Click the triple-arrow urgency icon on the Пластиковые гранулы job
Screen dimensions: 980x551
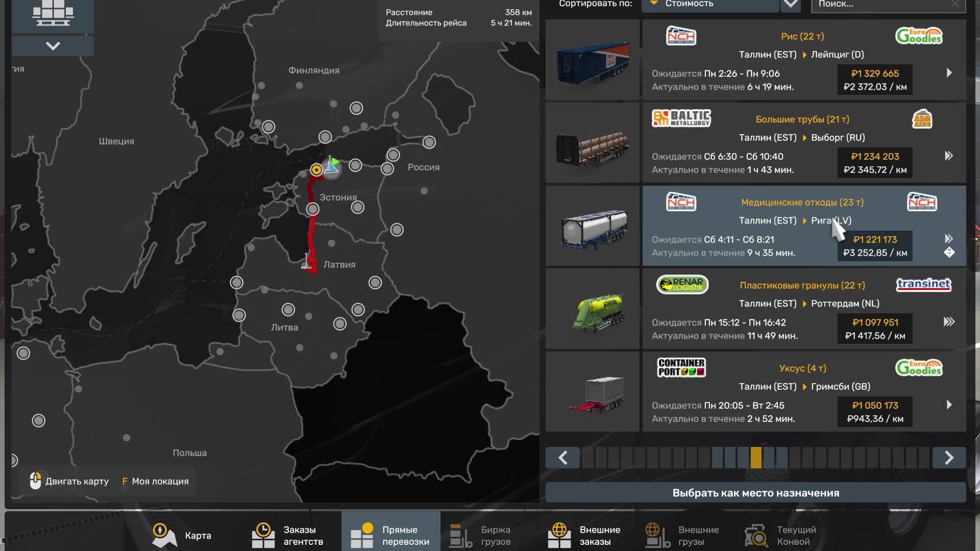coord(949,322)
